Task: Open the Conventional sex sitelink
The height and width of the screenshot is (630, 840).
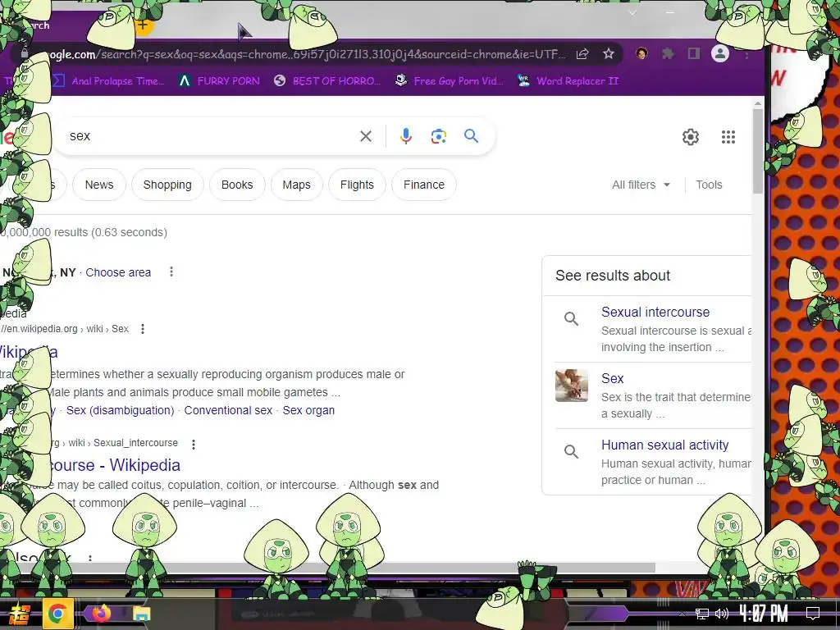Action: point(228,410)
